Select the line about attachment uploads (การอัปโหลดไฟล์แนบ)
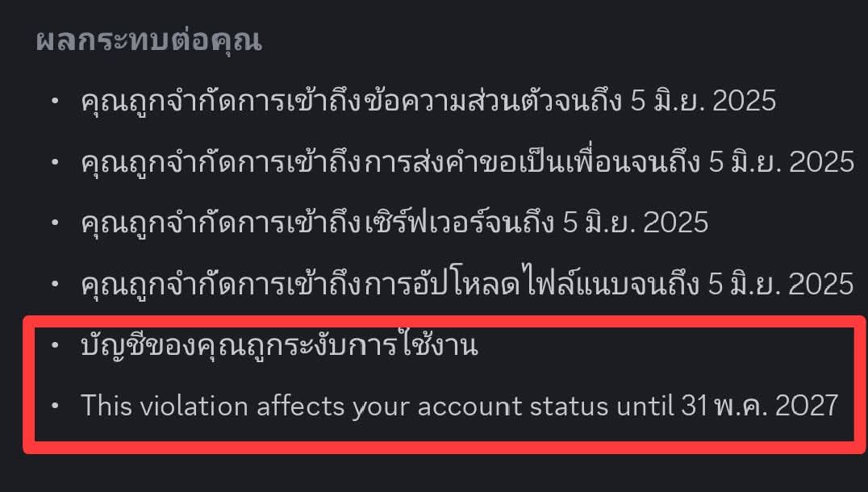 [467, 283]
